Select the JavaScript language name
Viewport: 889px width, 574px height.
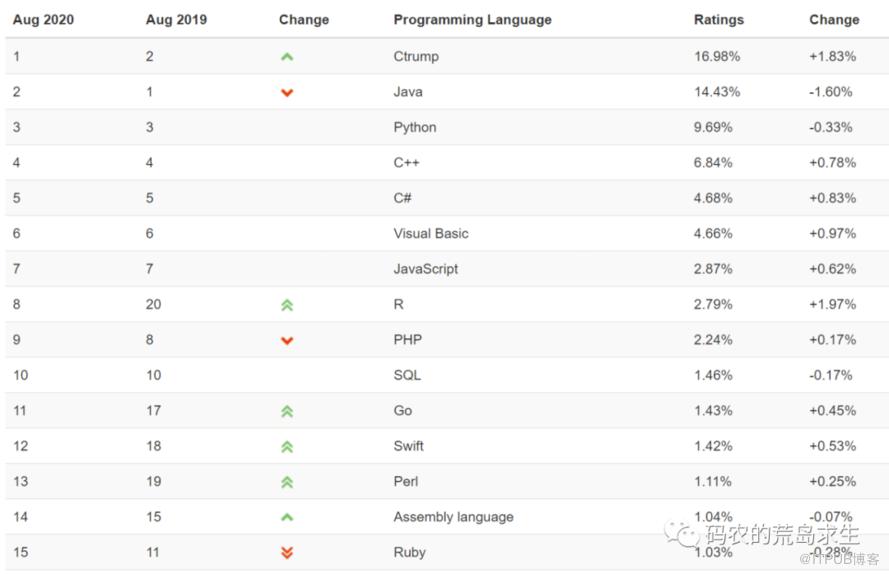(x=426, y=269)
